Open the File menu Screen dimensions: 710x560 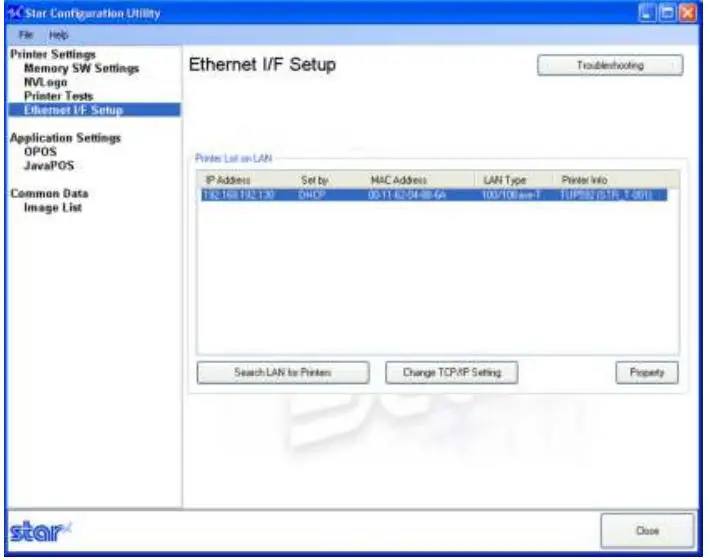click(x=26, y=35)
